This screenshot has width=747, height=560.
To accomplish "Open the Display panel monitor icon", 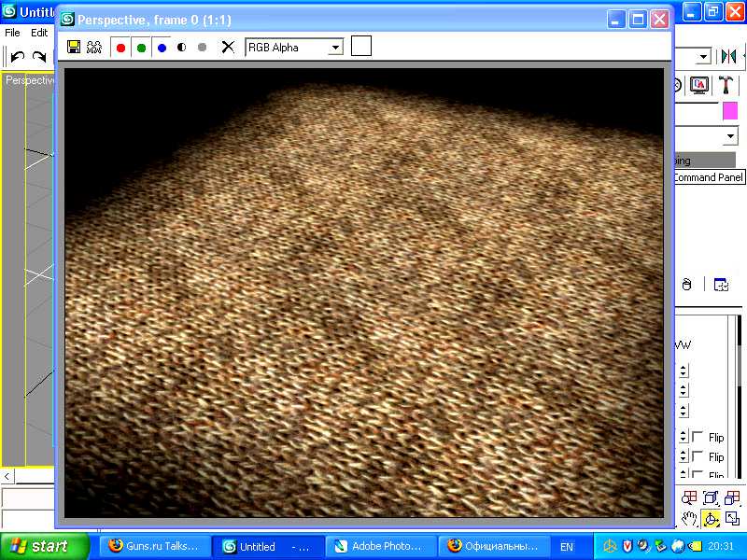I will 698,85.
